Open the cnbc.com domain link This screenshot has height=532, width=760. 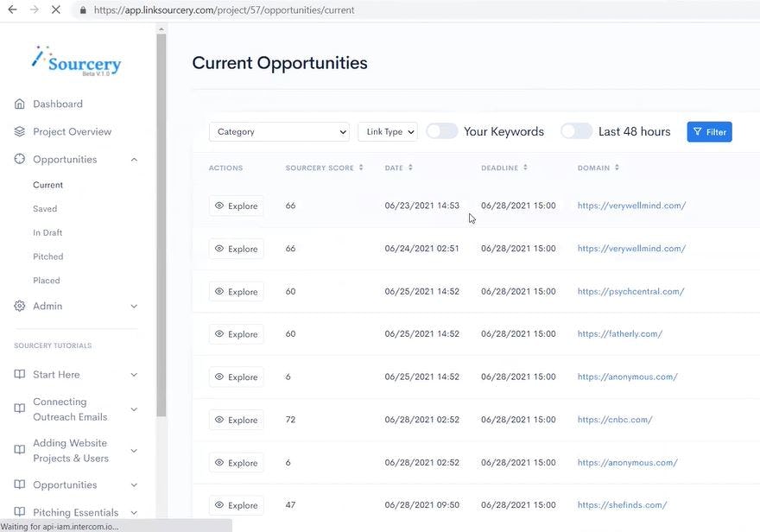point(615,420)
